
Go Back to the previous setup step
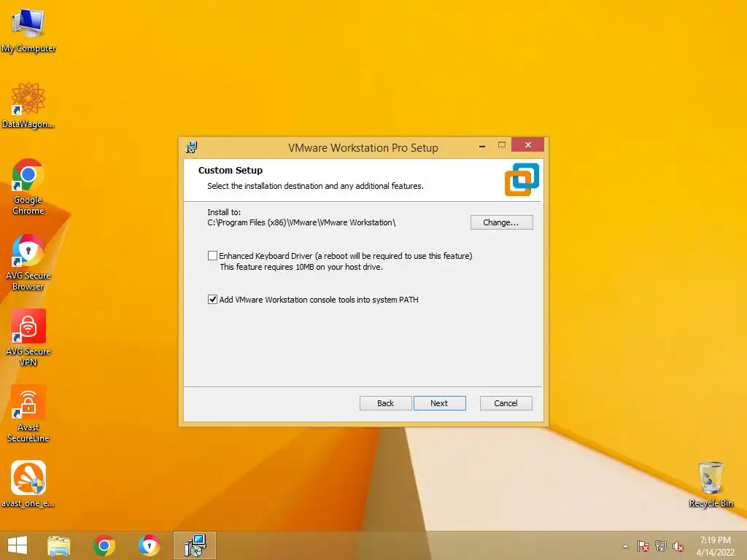click(385, 403)
